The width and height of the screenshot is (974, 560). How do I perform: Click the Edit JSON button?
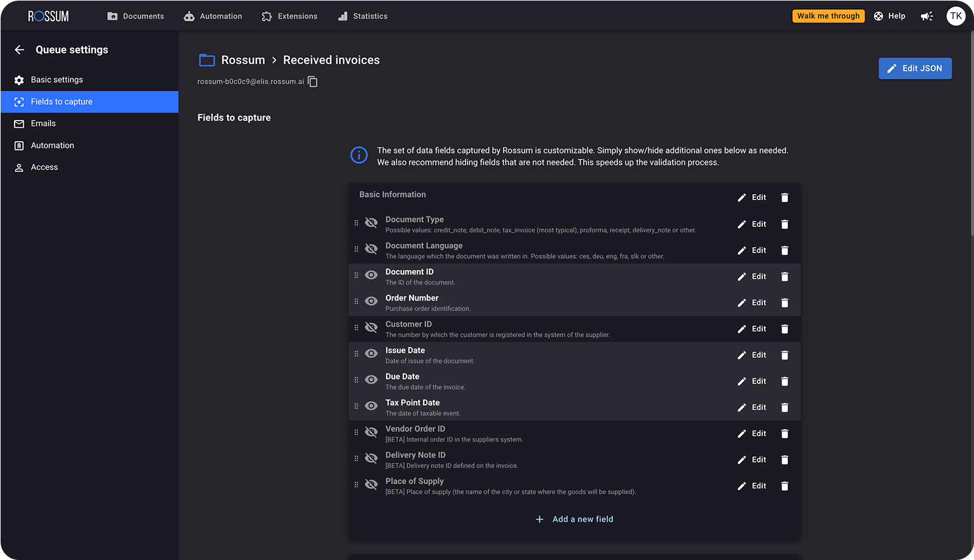click(914, 69)
